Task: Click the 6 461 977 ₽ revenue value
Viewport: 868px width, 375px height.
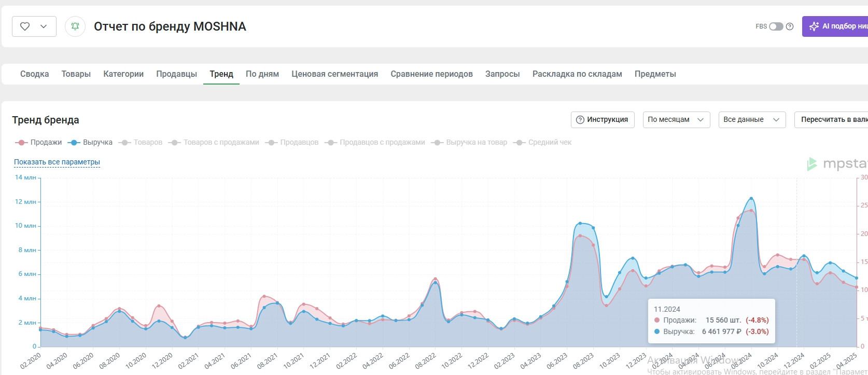Action: [722, 331]
